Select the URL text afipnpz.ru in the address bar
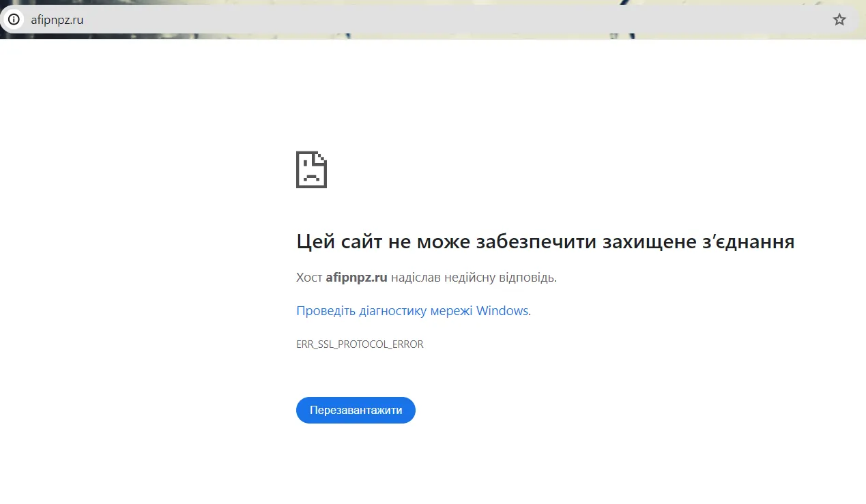The width and height of the screenshot is (866, 504). [x=56, y=19]
